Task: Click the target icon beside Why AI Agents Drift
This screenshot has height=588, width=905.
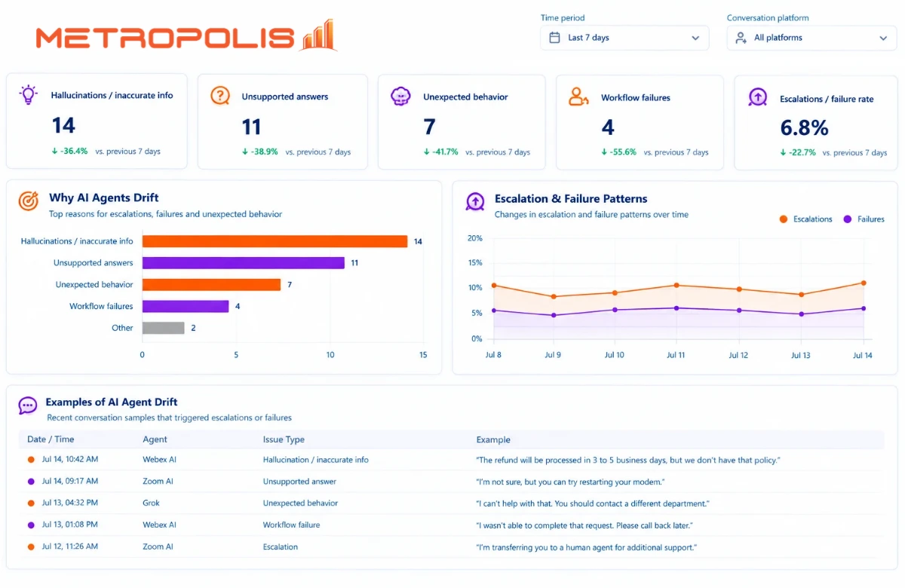Action: (28, 201)
